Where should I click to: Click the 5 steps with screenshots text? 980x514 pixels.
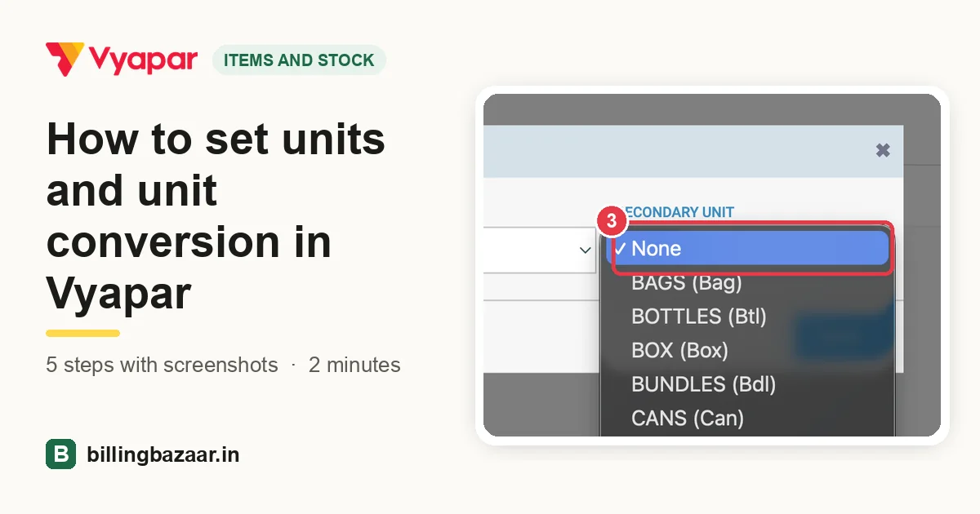[162, 365]
